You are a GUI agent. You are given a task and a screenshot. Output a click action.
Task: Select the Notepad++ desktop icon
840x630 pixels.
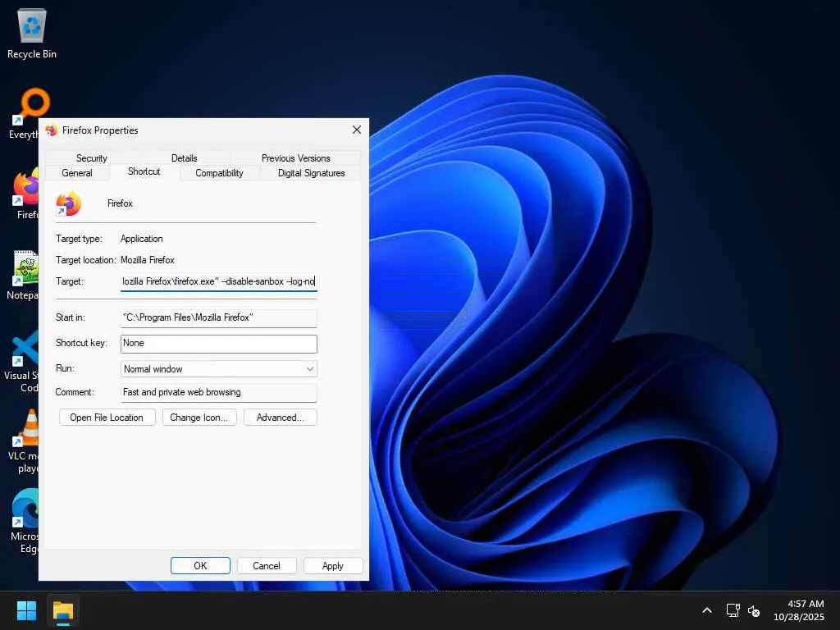(x=22, y=274)
